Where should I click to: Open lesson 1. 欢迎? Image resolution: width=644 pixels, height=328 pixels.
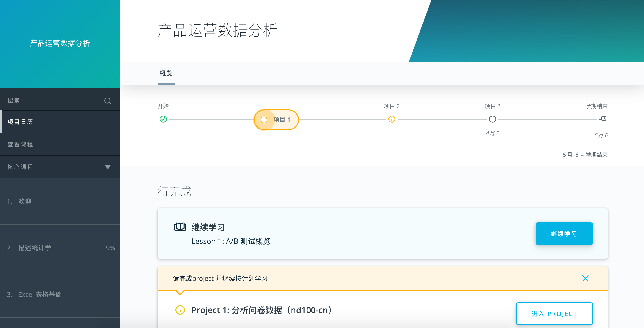coord(25,201)
